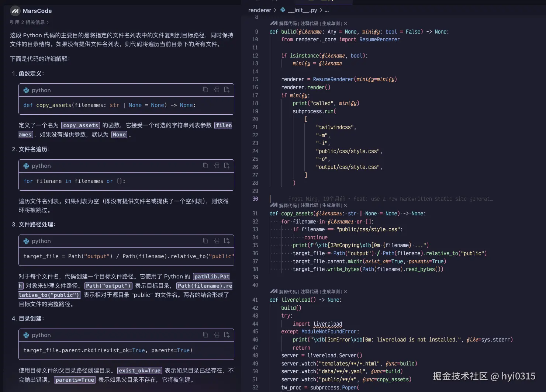Screen dimensions: 546x392
Task: Click 'except ModuleNotFoundError:' on line 45
Action: point(320,332)
